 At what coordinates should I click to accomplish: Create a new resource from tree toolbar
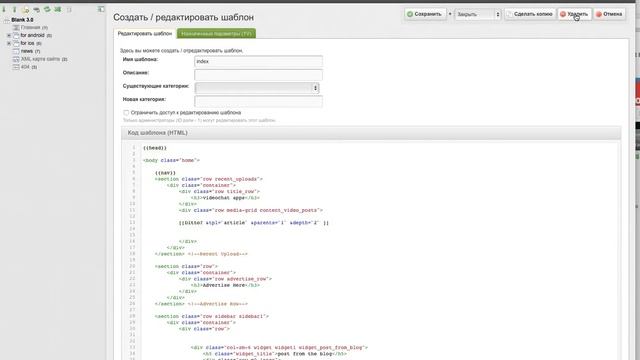pyautogui.click(x=25, y=9)
